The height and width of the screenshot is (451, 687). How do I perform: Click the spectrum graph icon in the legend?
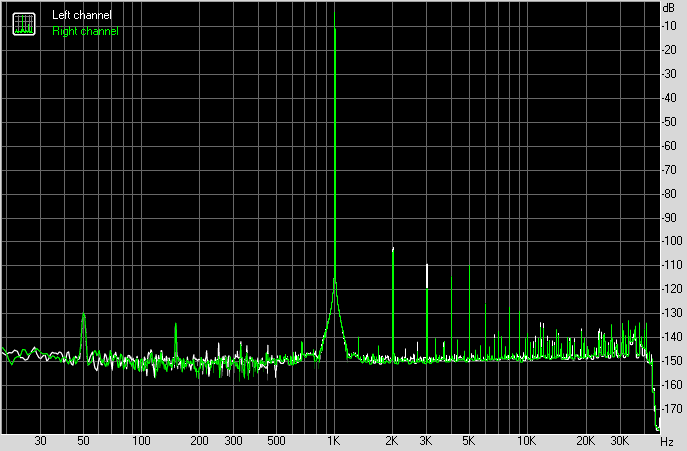24,24
